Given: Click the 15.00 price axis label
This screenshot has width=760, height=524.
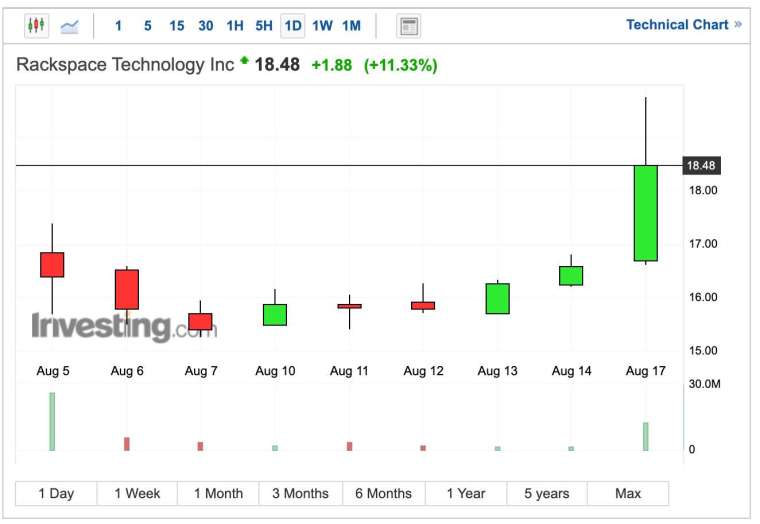Looking at the screenshot, I should click(x=703, y=350).
